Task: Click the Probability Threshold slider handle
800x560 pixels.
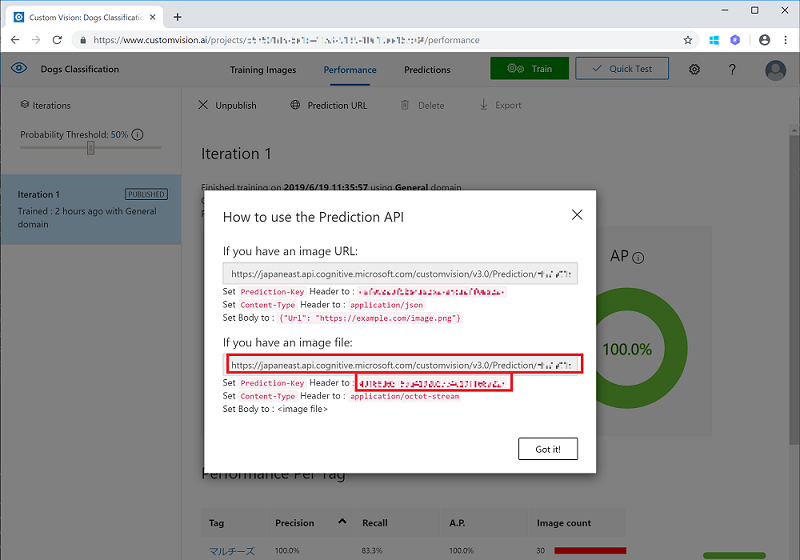Action: [90, 148]
